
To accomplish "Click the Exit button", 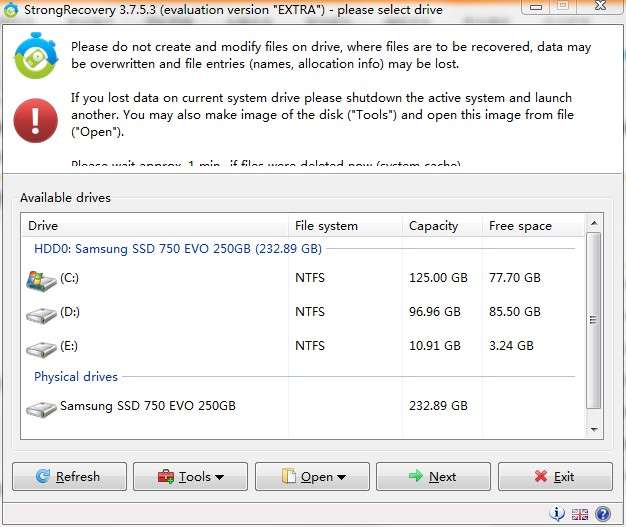I will (555, 477).
